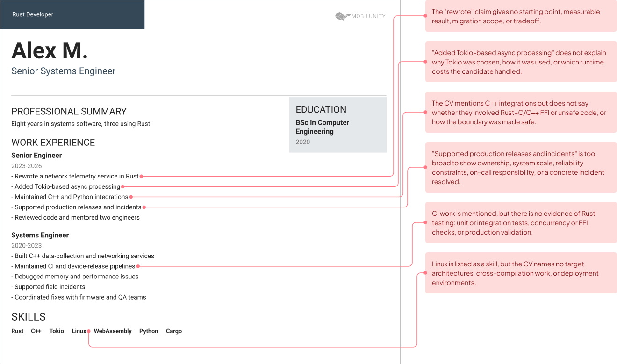Select the "Python" entry in Skills list

pyautogui.click(x=149, y=331)
